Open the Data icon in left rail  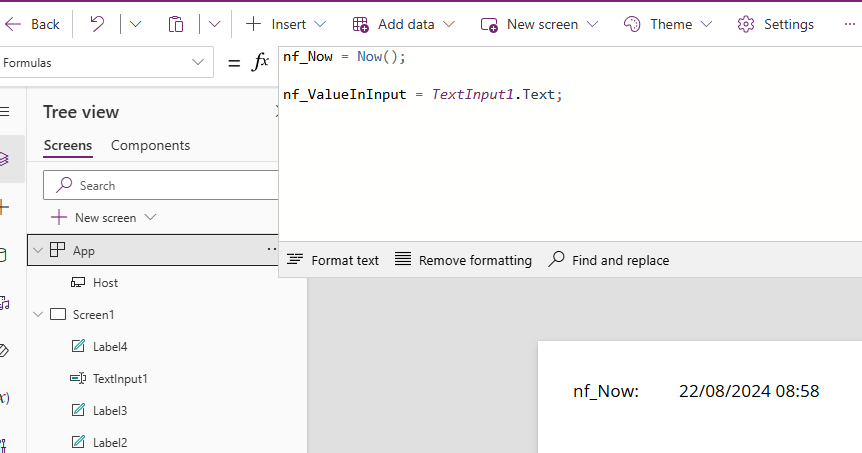pos(3,255)
